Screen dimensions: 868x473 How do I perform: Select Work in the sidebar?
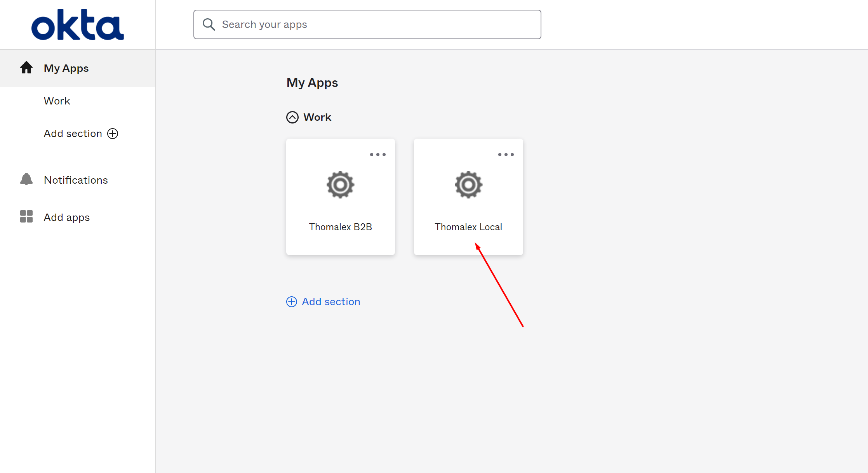57,101
